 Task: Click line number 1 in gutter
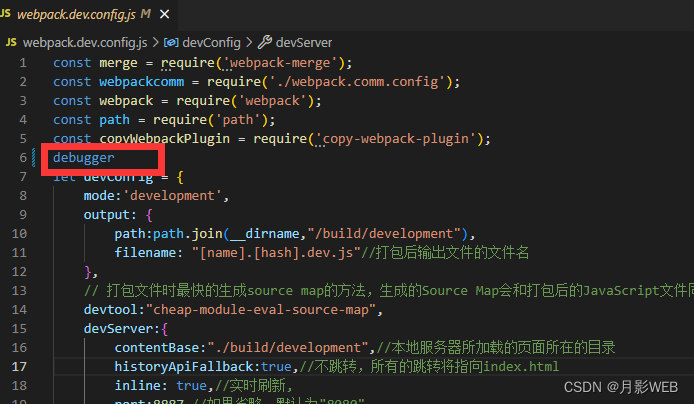[23, 63]
